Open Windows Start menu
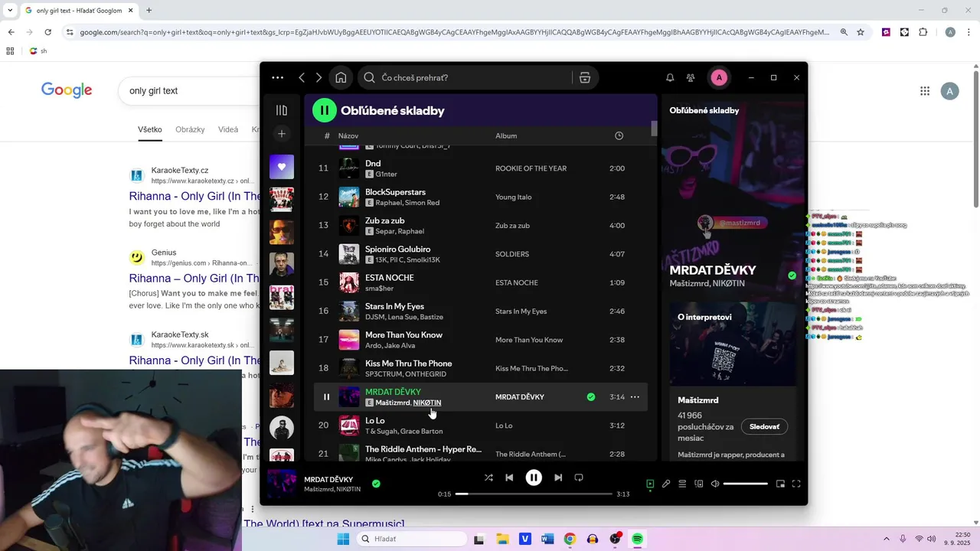Screen dimensions: 980x551 (344, 539)
